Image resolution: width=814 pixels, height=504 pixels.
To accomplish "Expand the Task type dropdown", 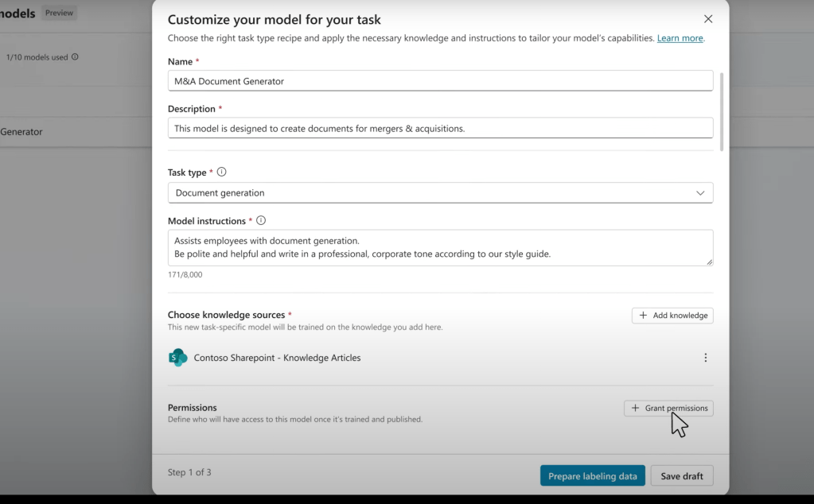I will click(x=440, y=192).
